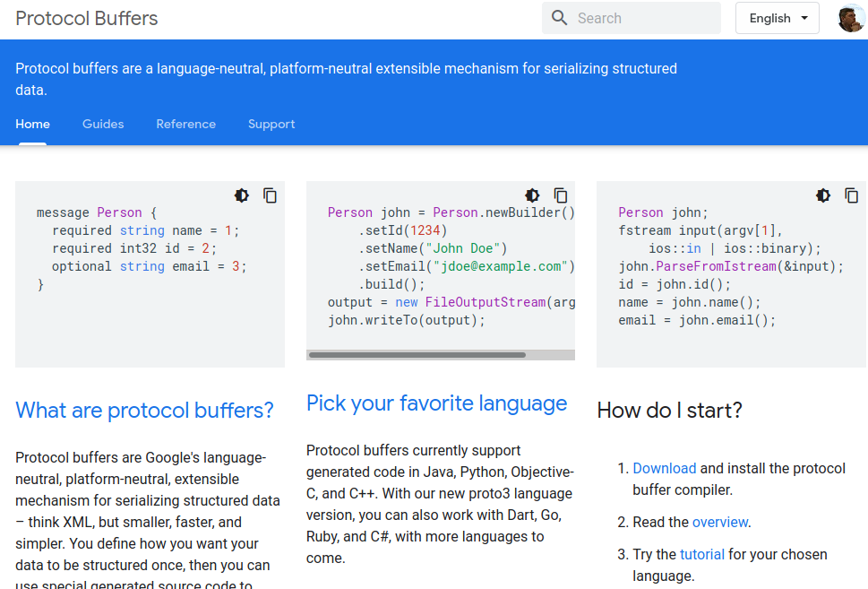This screenshot has width=868, height=589.
Task: Click the 'john.ParseFromIstream(&input);' code line
Action: (731, 266)
